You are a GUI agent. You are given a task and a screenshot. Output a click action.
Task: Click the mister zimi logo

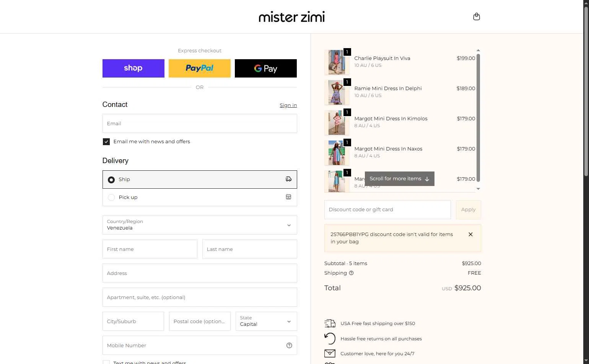pyautogui.click(x=292, y=17)
